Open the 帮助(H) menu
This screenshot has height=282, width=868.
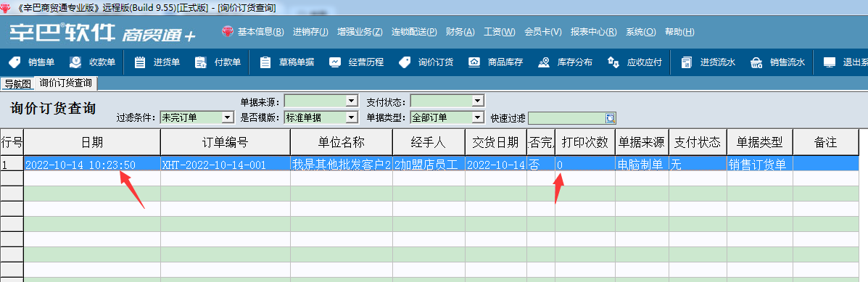coord(679,31)
